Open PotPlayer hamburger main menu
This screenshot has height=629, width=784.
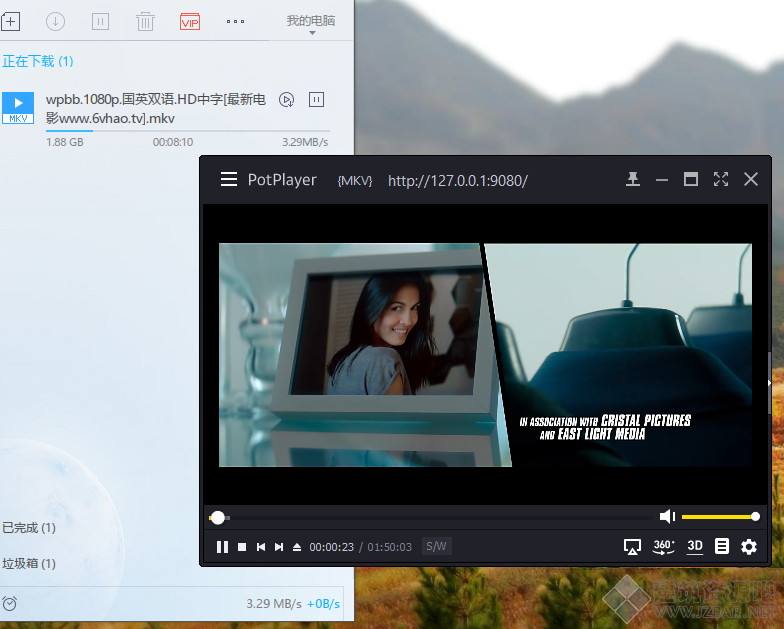click(229, 179)
